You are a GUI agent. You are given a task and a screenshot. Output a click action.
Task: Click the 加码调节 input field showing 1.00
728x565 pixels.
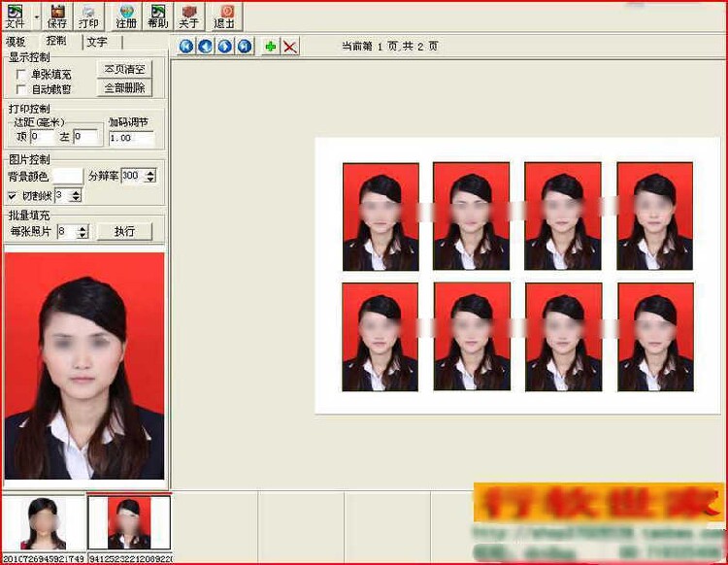131,138
